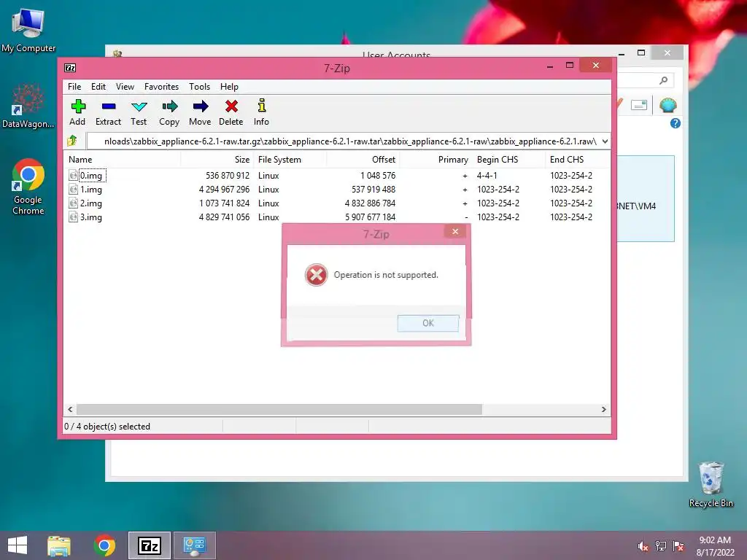Click the Action Center flag icon

point(678,546)
